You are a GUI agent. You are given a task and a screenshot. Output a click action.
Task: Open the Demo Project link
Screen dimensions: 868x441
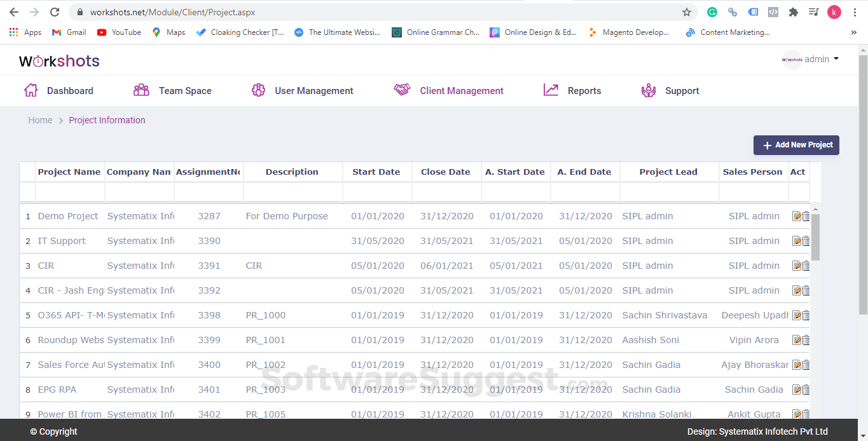coord(68,215)
